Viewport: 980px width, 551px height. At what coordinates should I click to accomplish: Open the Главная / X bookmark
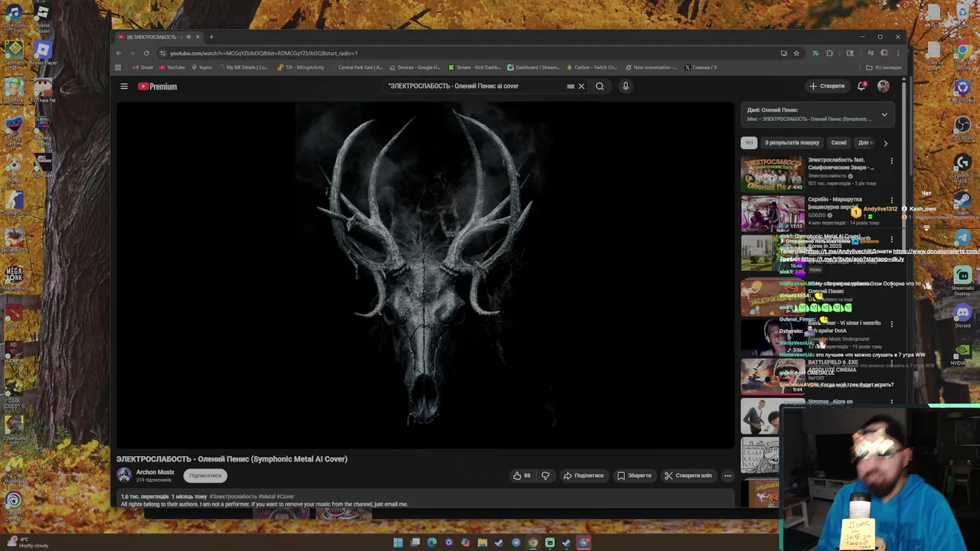click(x=701, y=67)
